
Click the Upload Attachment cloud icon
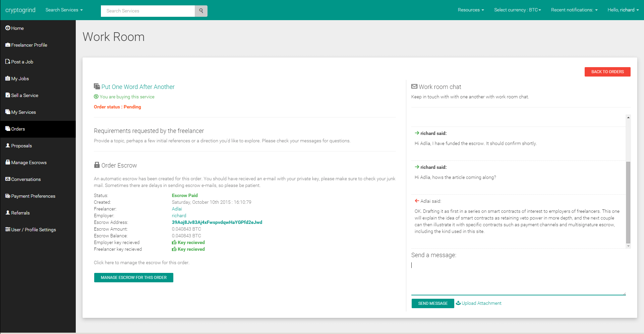(458, 303)
